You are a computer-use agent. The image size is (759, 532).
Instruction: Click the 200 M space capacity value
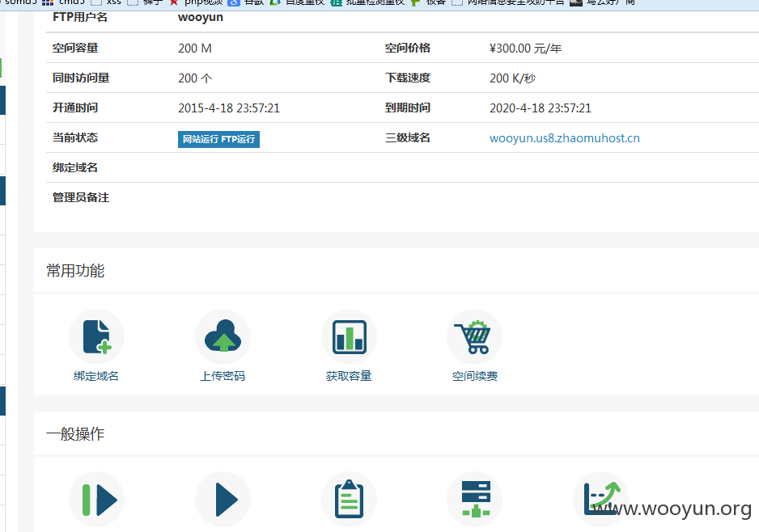tap(194, 49)
